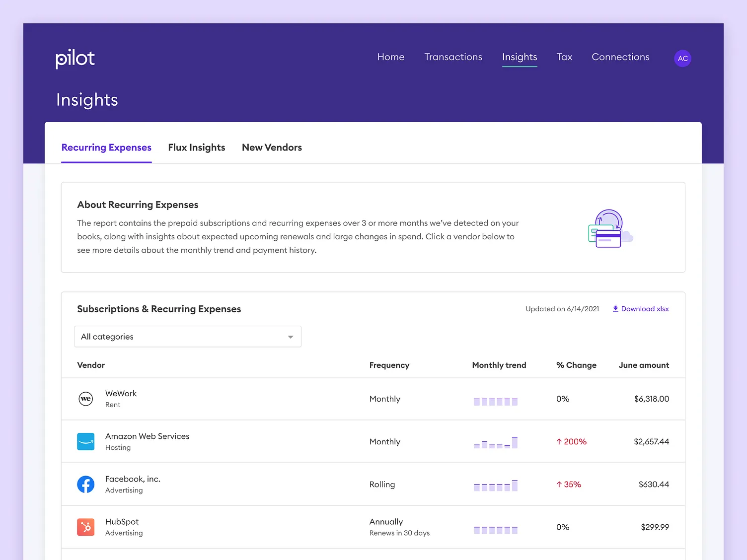Open Transactions in top navigation
The height and width of the screenshot is (560, 747).
453,57
